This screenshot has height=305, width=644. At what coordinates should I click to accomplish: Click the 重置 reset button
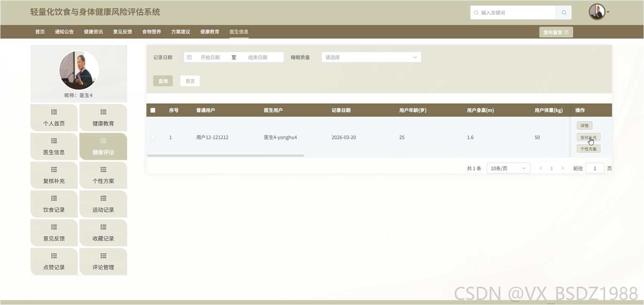[190, 81]
